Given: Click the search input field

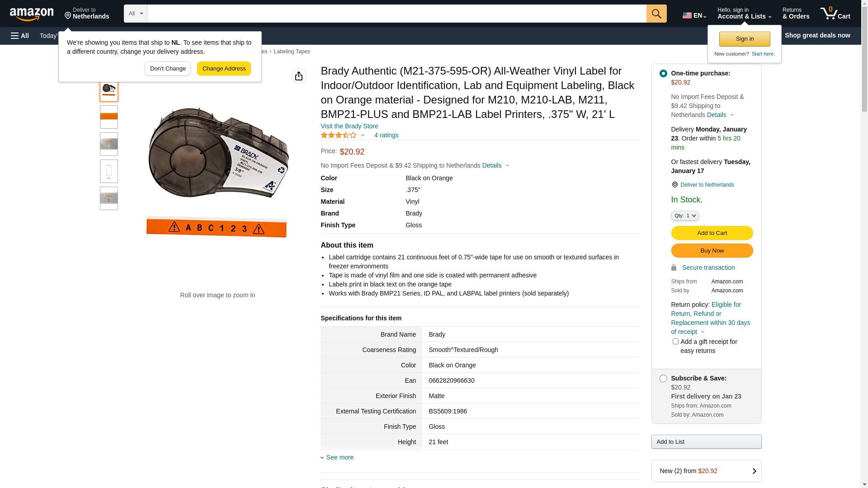Looking at the screenshot, I should click(396, 14).
